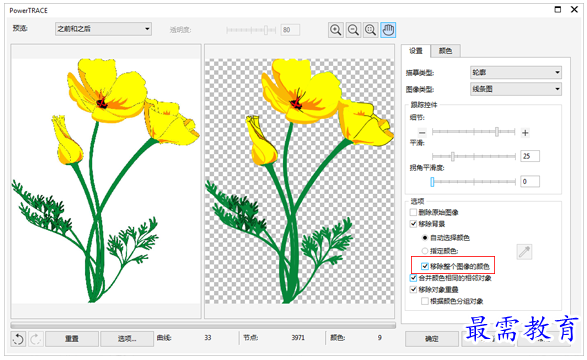Click the zoom in magnifier icon
The width and height of the screenshot is (587, 360).
(x=335, y=30)
